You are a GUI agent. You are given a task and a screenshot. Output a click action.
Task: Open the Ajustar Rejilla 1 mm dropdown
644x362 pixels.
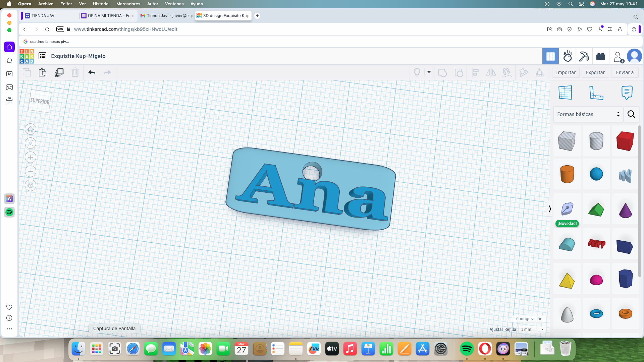(532, 329)
